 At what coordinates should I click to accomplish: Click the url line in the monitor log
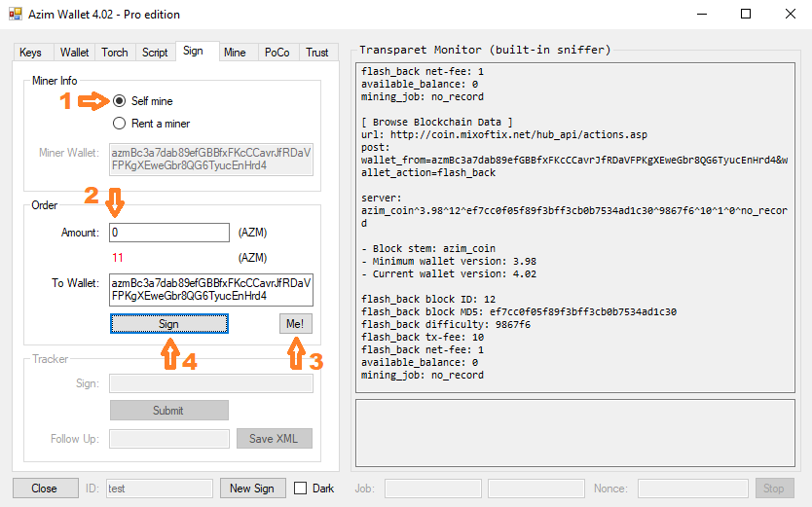pos(504,134)
